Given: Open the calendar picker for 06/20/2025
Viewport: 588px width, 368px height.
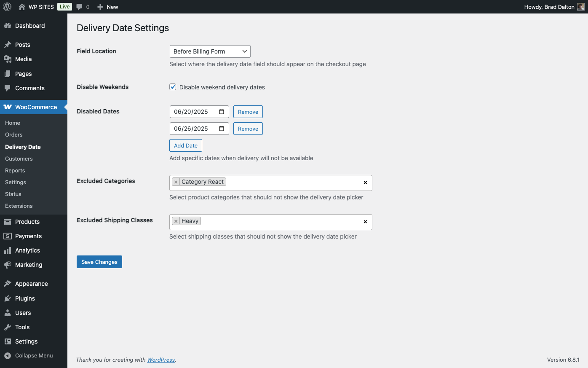Looking at the screenshot, I should pos(222,112).
